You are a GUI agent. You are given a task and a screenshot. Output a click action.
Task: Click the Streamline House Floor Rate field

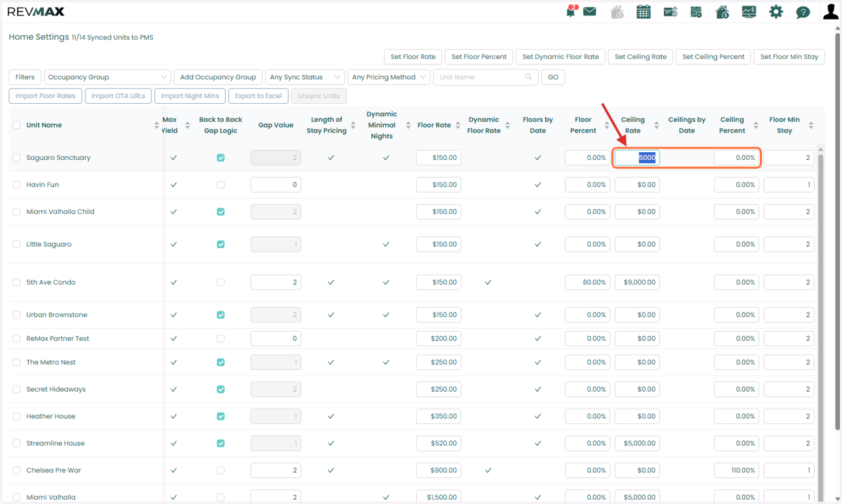point(439,443)
